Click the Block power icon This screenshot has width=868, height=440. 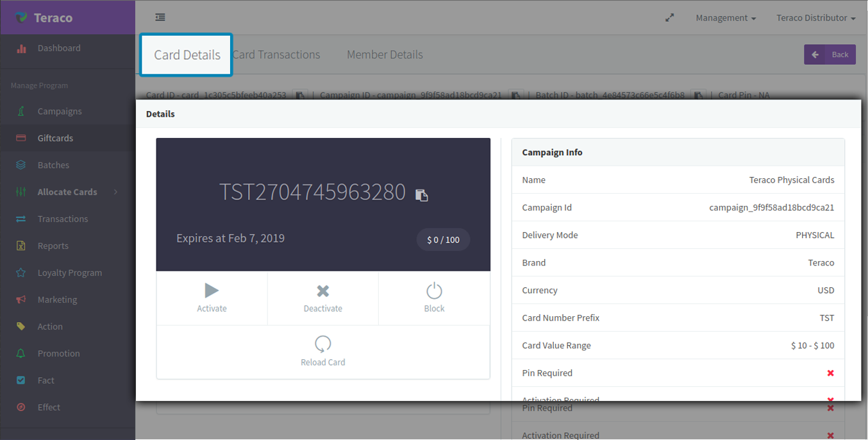click(x=434, y=291)
